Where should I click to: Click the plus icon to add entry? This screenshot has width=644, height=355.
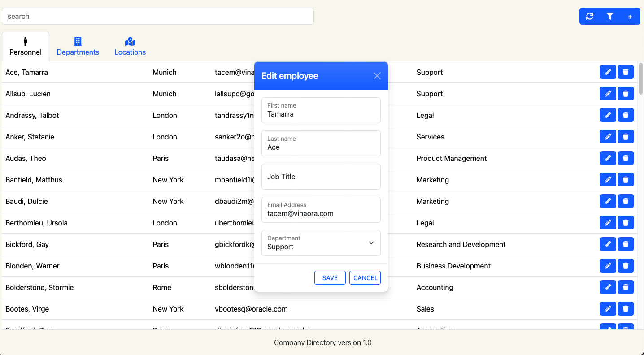(x=630, y=17)
